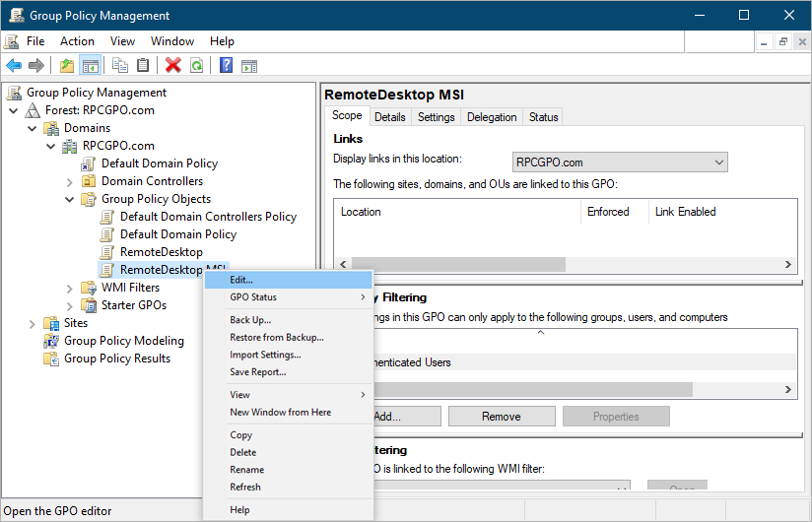Click the blue Help question mark icon
Image resolution: width=812 pixels, height=522 pixels.
pyautogui.click(x=226, y=66)
